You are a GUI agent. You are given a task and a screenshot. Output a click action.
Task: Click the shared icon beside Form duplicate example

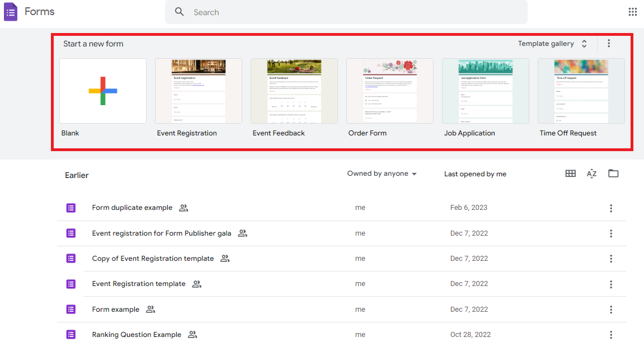[184, 208]
